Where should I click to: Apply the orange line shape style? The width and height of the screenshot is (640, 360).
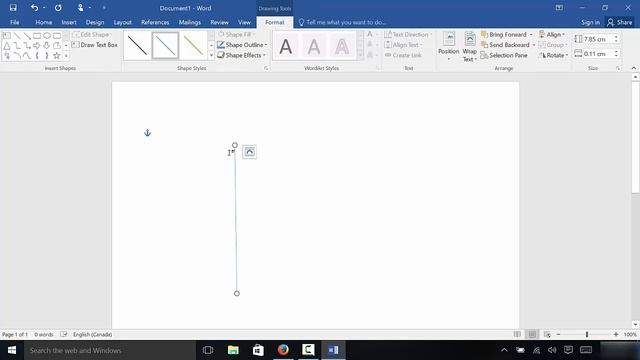point(193,45)
